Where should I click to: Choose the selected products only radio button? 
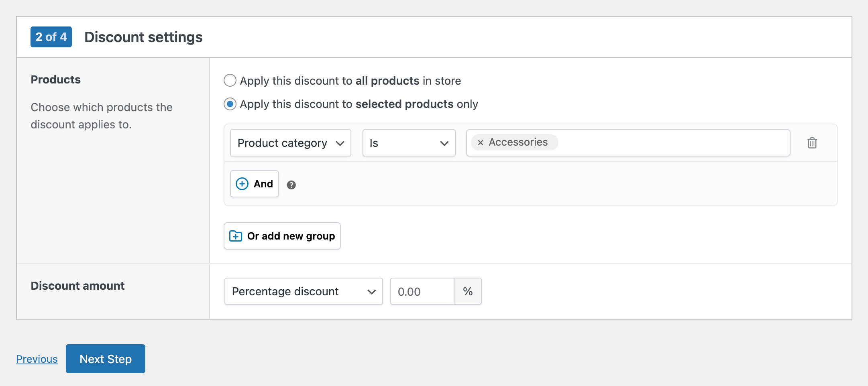point(230,104)
